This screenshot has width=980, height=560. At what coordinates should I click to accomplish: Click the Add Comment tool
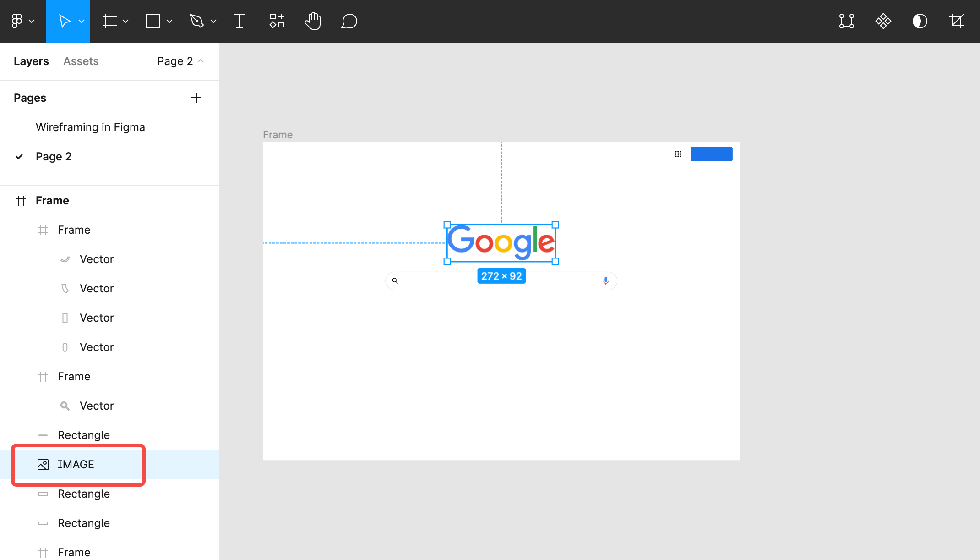(349, 21)
